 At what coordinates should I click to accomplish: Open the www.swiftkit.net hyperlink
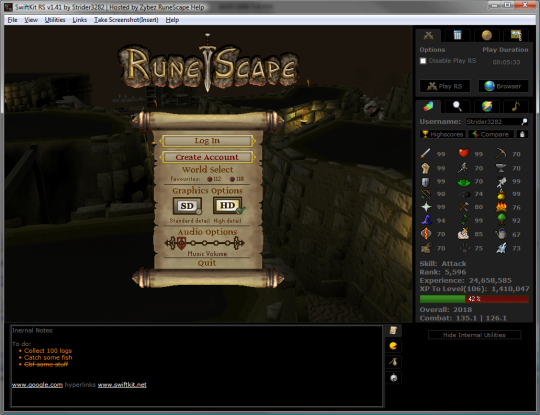tap(122, 385)
